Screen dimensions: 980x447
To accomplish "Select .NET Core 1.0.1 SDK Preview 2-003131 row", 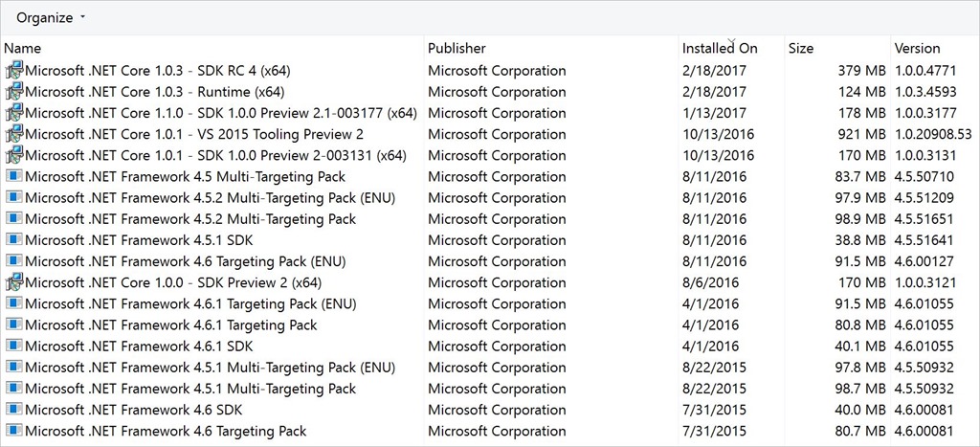I will pos(215,155).
